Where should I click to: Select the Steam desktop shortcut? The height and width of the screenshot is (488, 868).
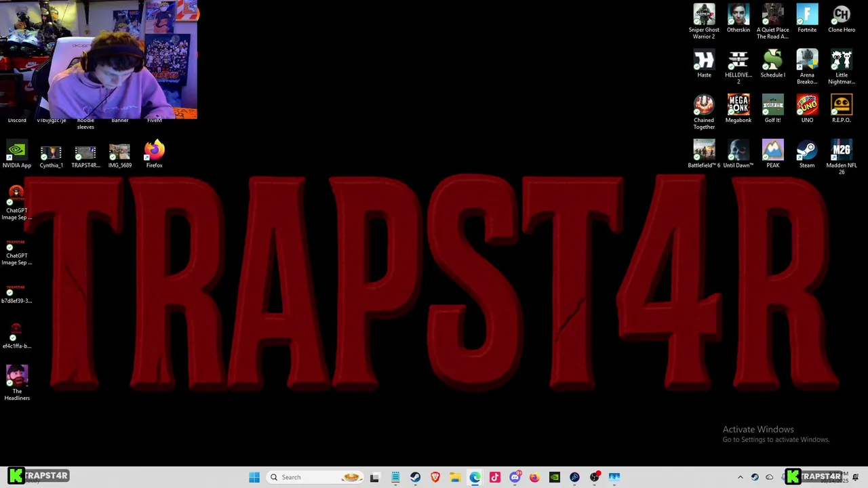[807, 154]
